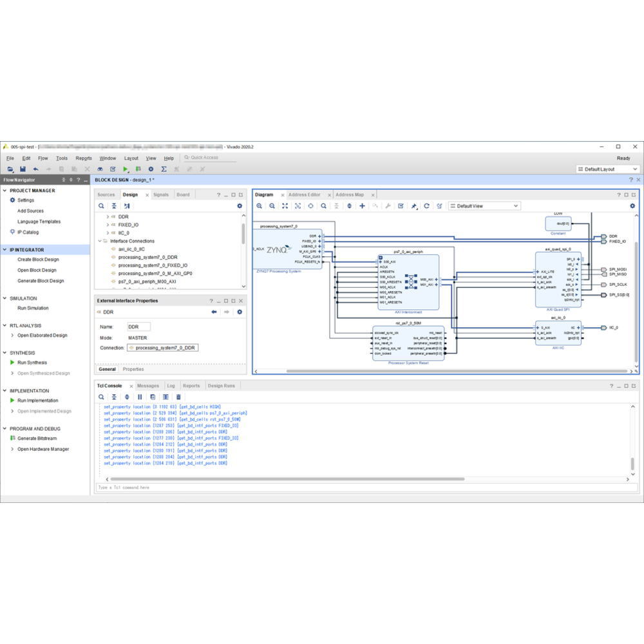This screenshot has height=644, width=644.
Task: Click Collapse All icon in Design panel
Action: click(114, 206)
